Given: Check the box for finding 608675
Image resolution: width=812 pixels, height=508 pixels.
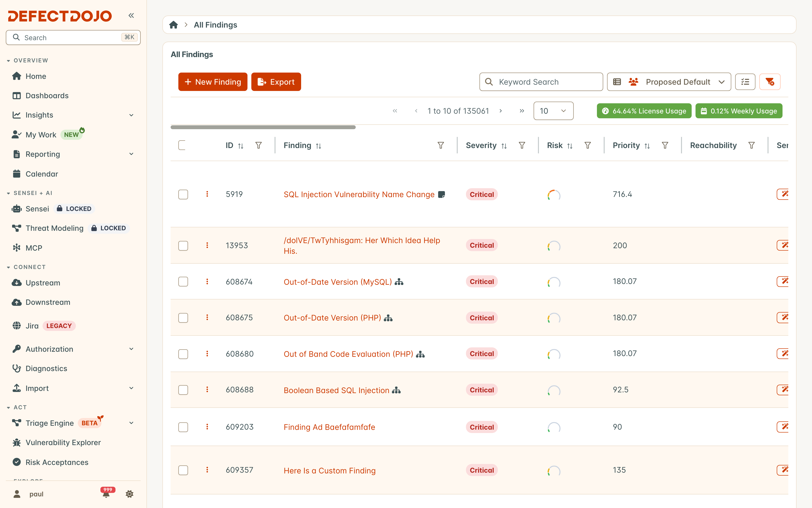Looking at the screenshot, I should click(x=183, y=318).
